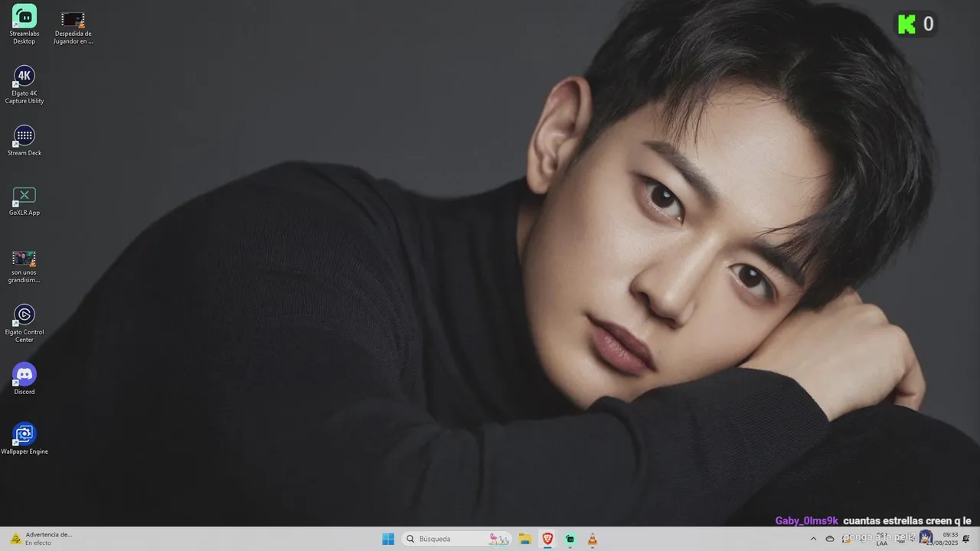Open the Windows Start menu
The height and width of the screenshot is (551, 980).
tap(388, 539)
